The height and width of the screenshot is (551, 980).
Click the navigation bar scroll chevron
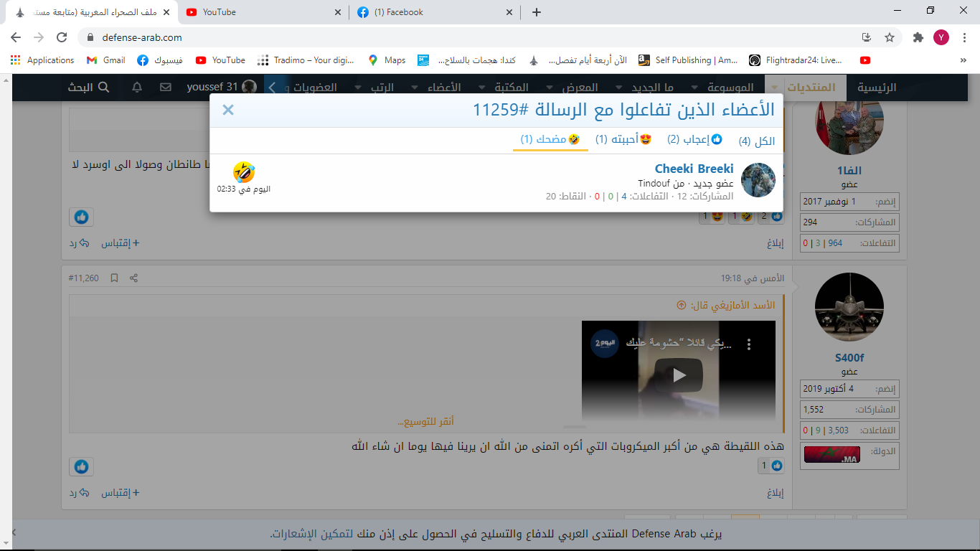(x=272, y=87)
